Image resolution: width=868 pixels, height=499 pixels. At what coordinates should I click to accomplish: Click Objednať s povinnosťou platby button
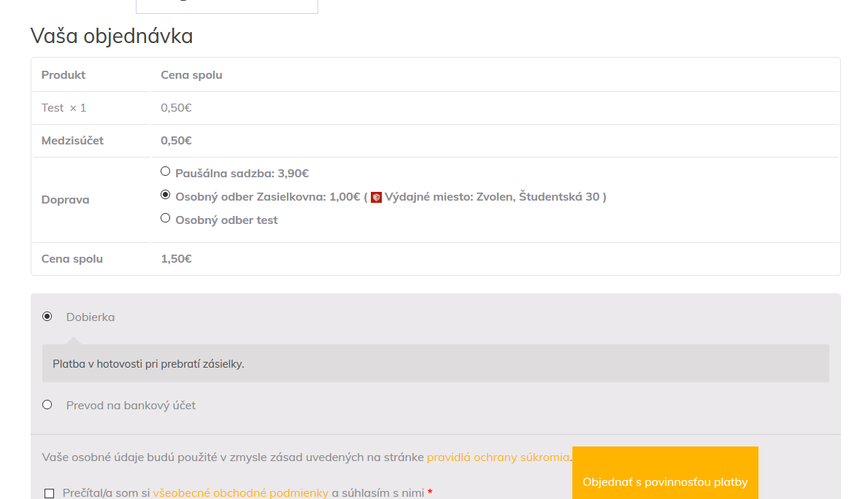(x=665, y=473)
